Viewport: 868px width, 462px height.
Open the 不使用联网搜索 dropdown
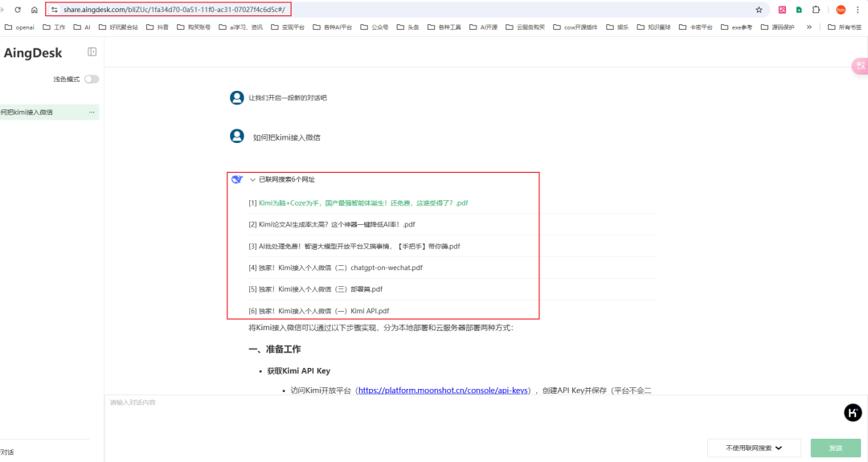[754, 448]
